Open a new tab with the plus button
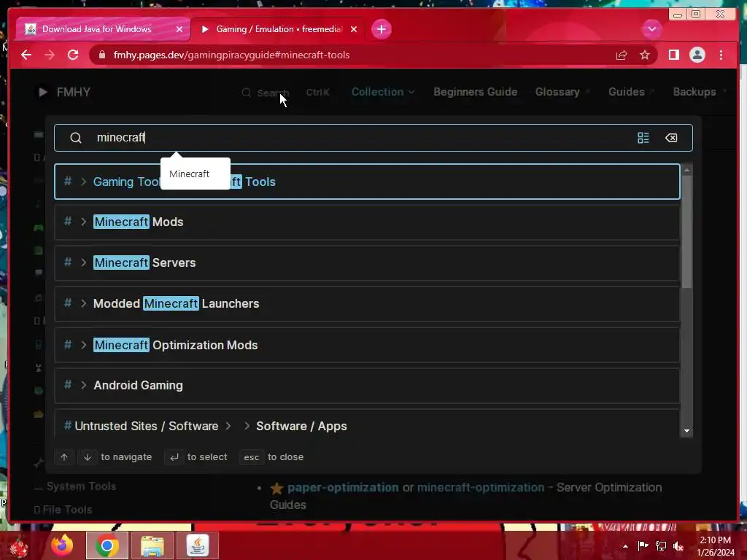The height and width of the screenshot is (560, 747). coord(381,29)
